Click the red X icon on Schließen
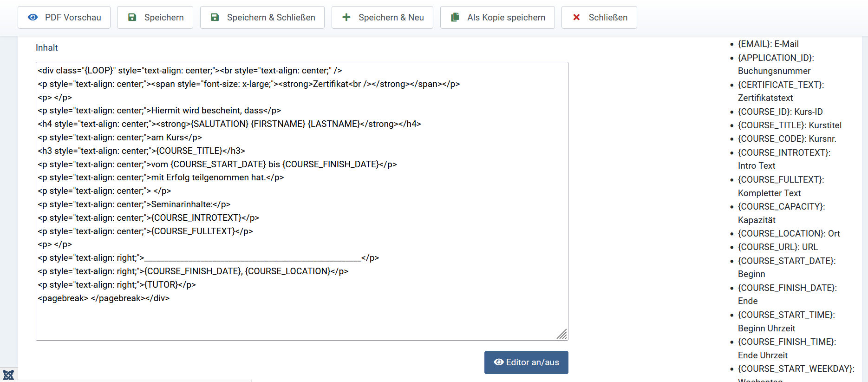This screenshot has width=868, height=382. (x=576, y=17)
